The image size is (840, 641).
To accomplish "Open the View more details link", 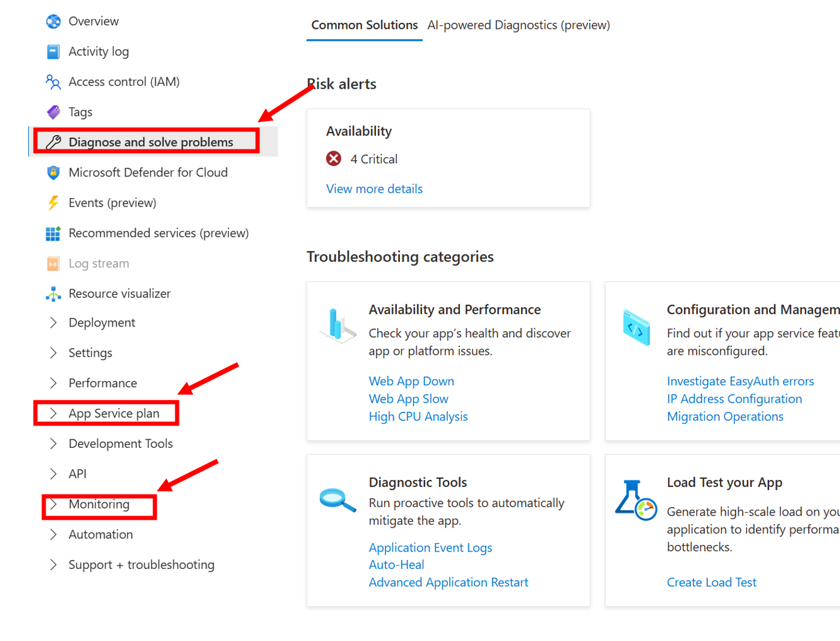I will click(374, 189).
